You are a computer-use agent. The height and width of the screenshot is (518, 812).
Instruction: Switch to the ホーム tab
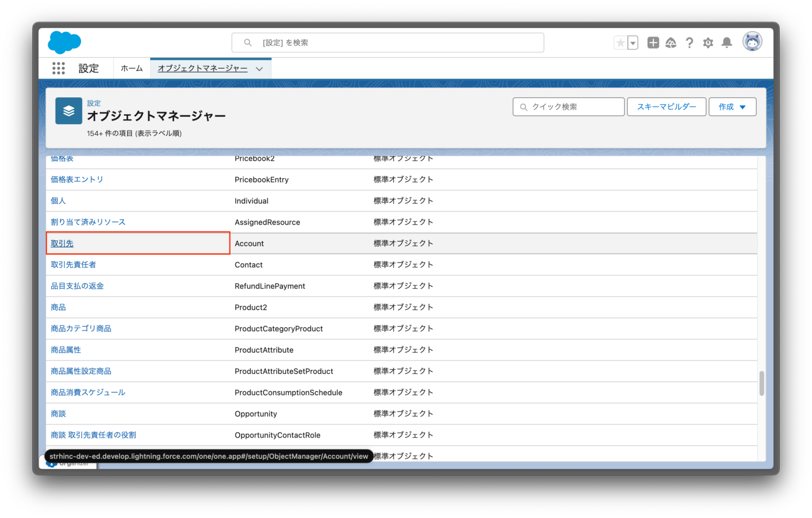(132, 68)
